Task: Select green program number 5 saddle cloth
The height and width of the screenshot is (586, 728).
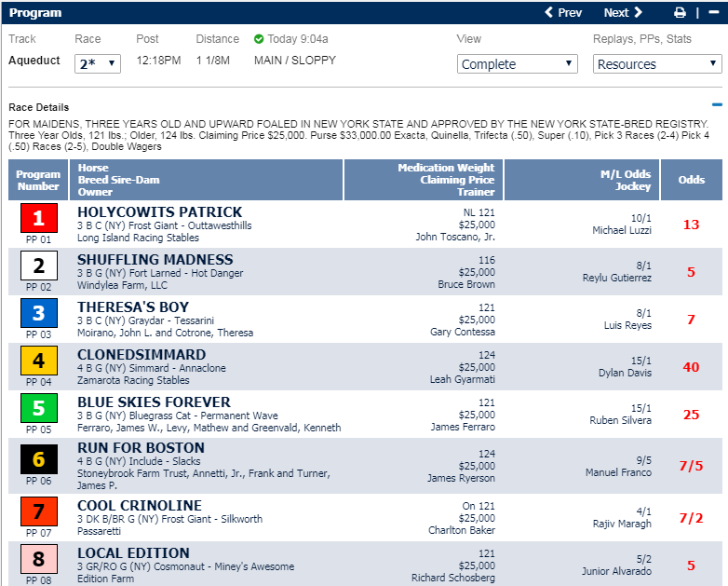Action: (39, 409)
